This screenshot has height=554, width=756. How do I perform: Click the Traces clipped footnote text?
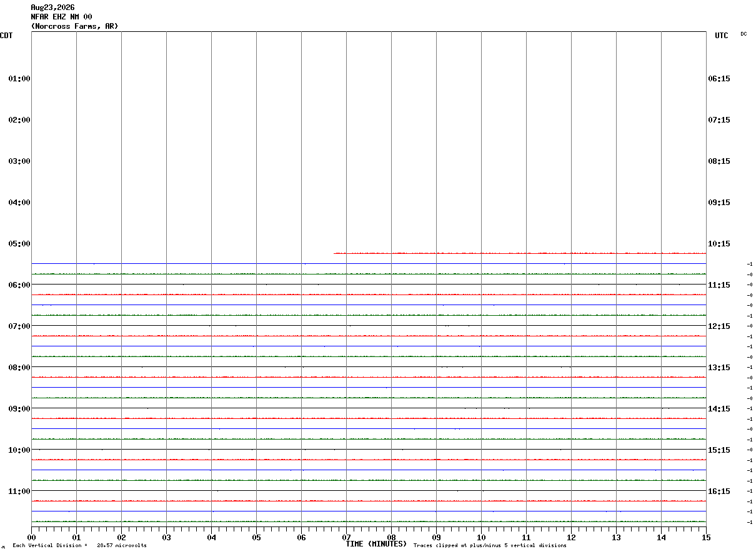click(x=490, y=546)
